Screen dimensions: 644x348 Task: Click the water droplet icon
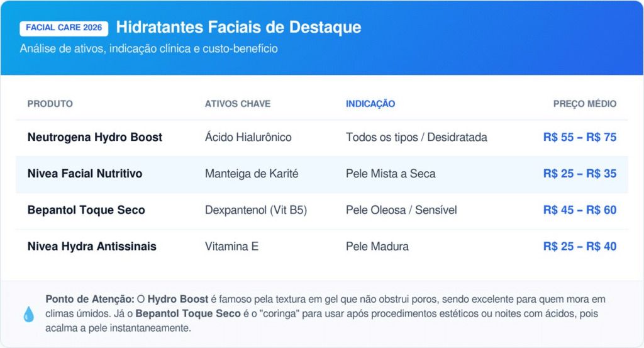pyautogui.click(x=29, y=314)
